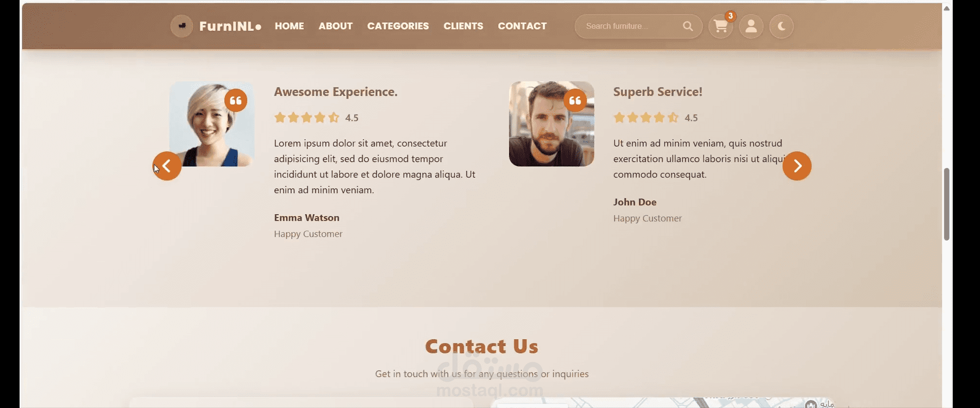Image resolution: width=980 pixels, height=408 pixels.
Task: Click the user account icon
Action: 751,26
